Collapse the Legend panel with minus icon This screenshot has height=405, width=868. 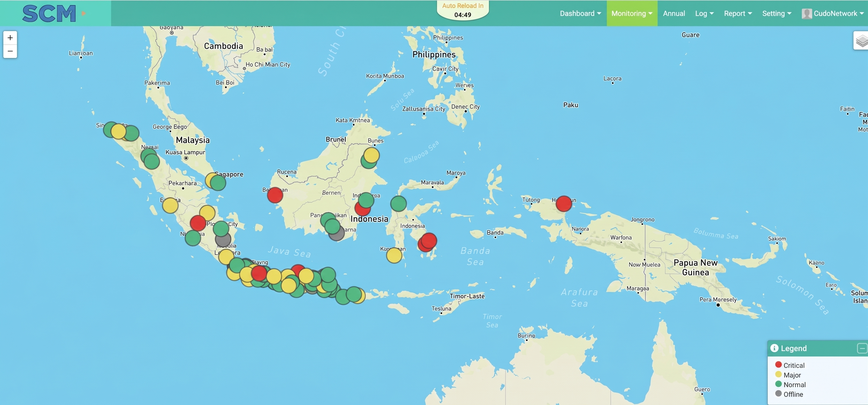(x=862, y=348)
